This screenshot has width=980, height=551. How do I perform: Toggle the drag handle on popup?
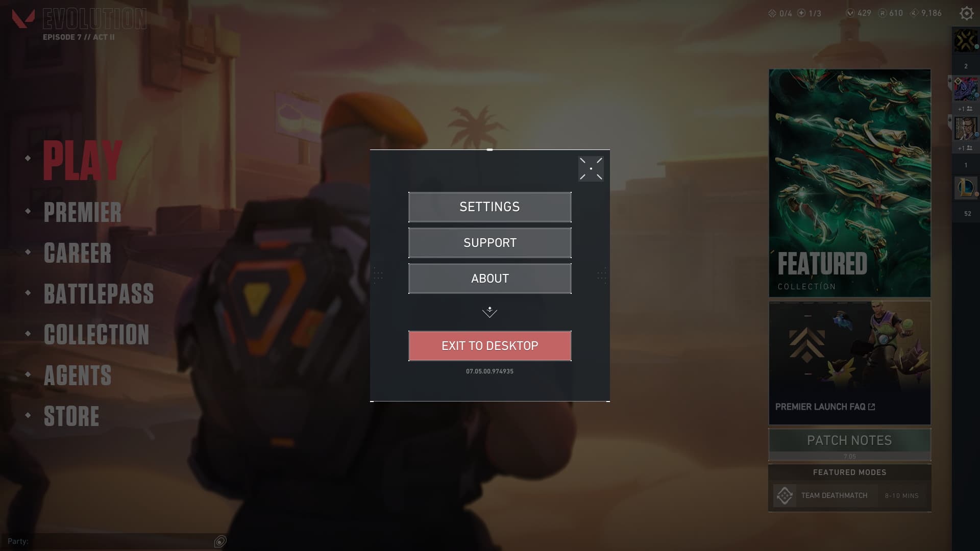[490, 149]
